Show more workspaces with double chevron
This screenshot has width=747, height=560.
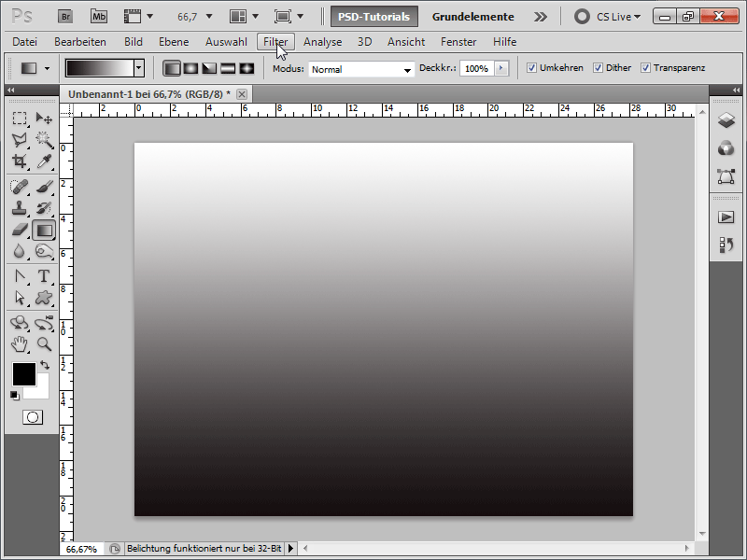click(x=541, y=17)
